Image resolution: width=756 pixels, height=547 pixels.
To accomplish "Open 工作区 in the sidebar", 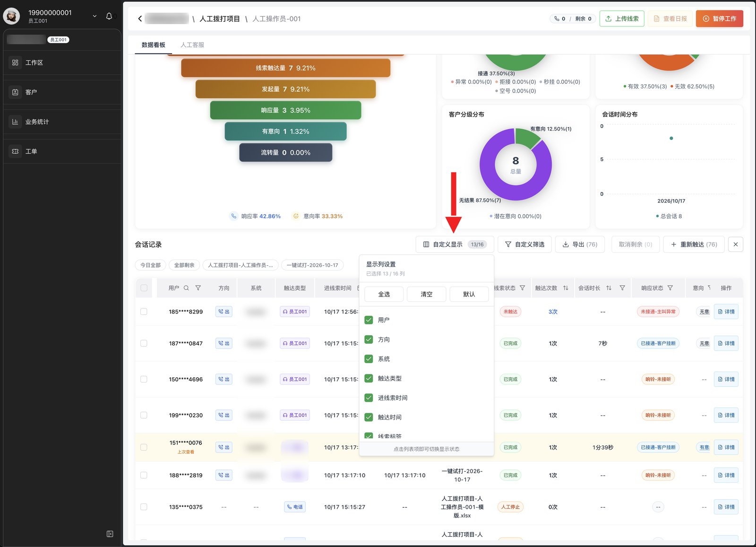I will (x=62, y=62).
